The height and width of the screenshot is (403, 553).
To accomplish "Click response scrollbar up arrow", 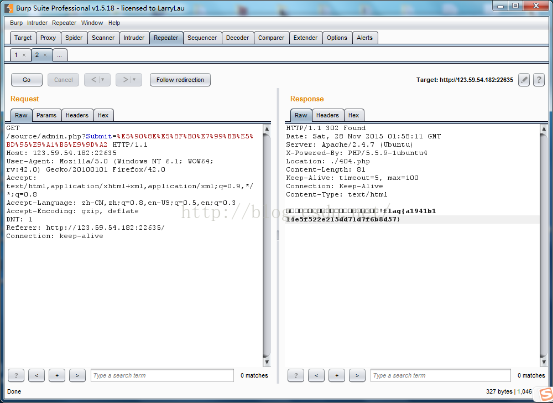I will 543,129.
